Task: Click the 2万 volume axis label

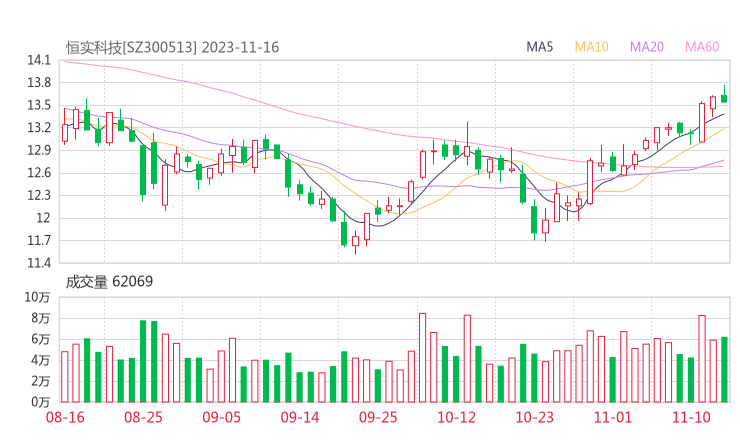Action: click(x=41, y=381)
